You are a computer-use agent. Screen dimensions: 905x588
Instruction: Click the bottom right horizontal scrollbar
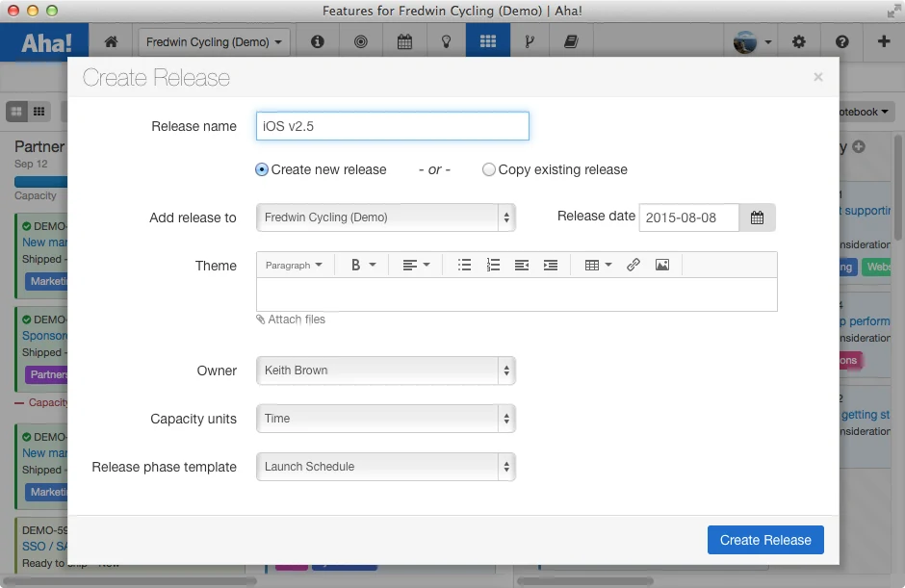point(584,581)
